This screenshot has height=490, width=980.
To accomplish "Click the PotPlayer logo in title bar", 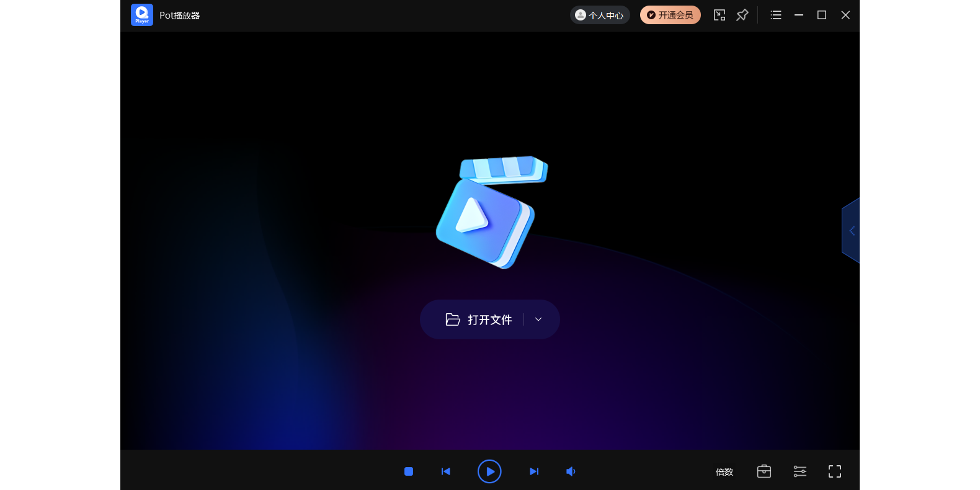I will click(x=142, y=15).
